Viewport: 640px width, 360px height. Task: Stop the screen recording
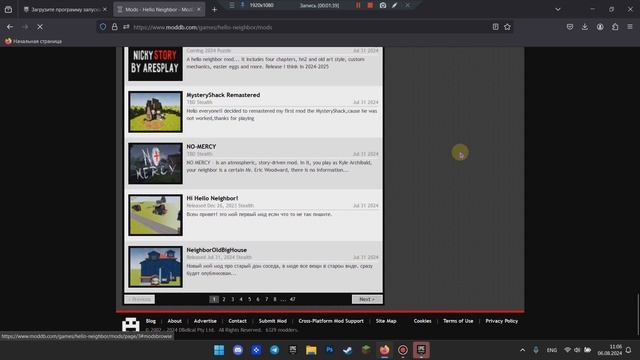370,5
